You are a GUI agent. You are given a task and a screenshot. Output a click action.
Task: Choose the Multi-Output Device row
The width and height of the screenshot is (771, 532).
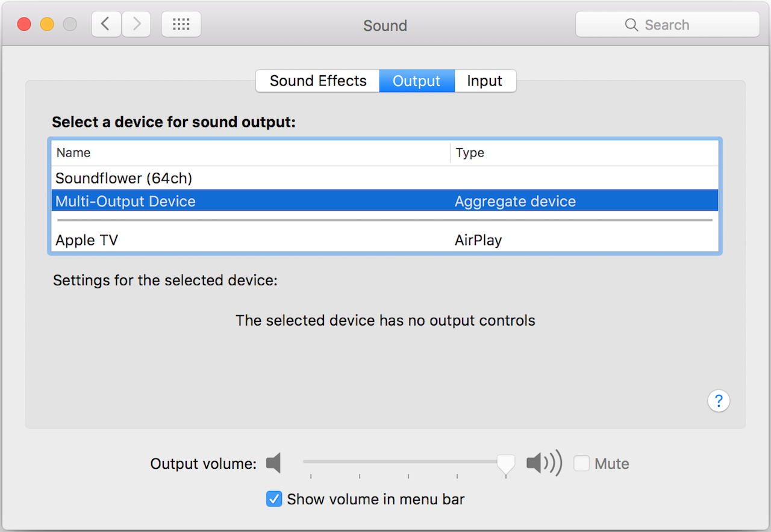tap(126, 201)
